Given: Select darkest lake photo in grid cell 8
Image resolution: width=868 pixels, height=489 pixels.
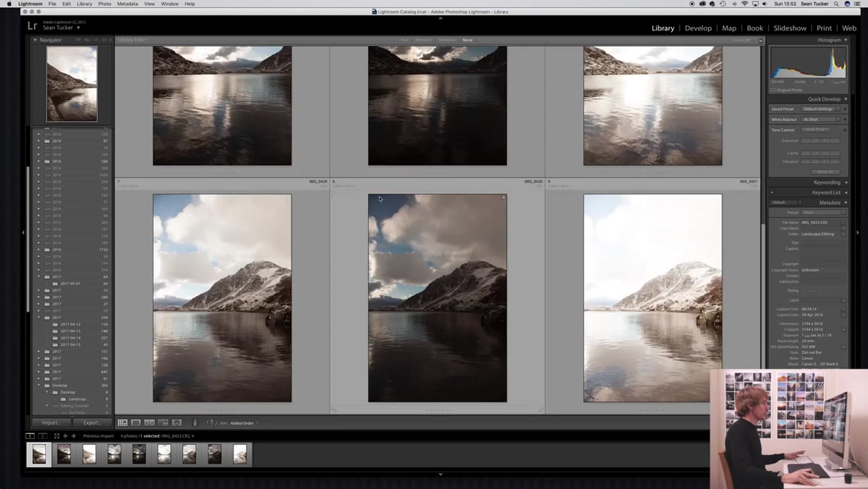Looking at the screenshot, I should 438,298.
